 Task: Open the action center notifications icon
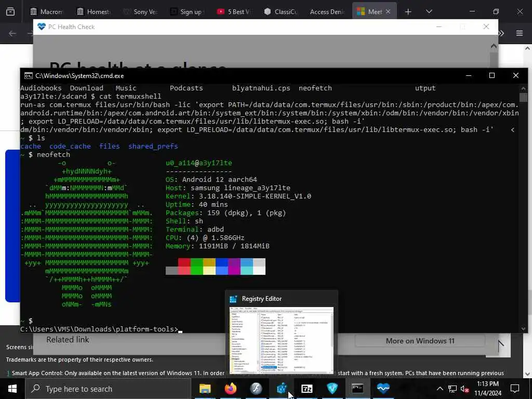click(x=515, y=389)
